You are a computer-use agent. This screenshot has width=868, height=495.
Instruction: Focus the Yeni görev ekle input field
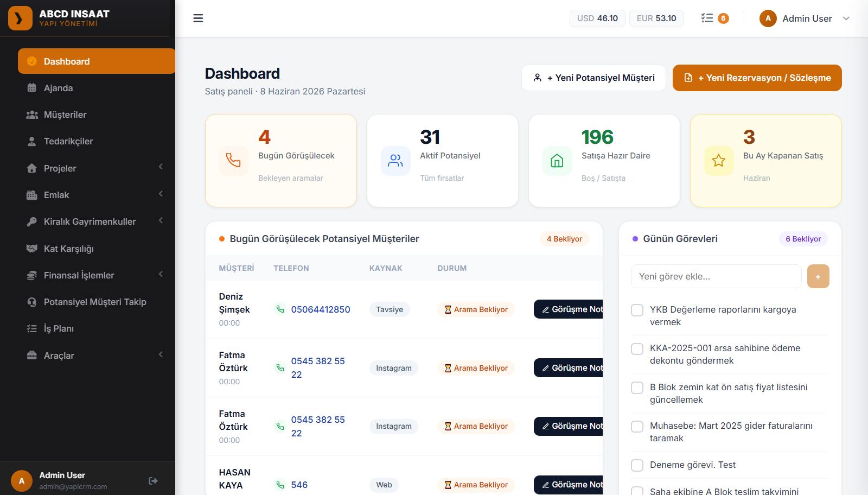coord(716,276)
